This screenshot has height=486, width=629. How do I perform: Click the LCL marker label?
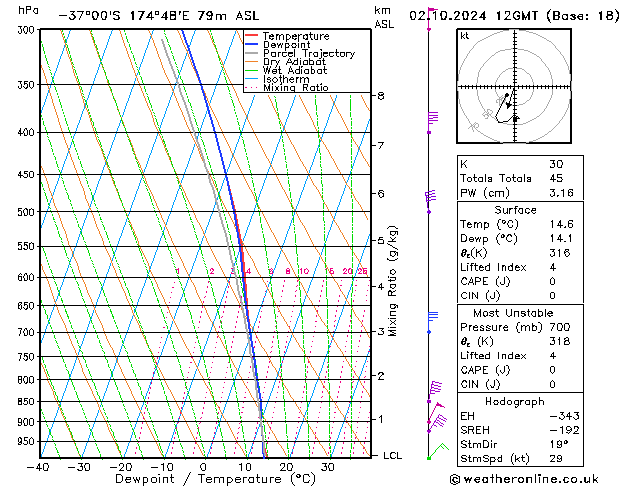click(392, 456)
